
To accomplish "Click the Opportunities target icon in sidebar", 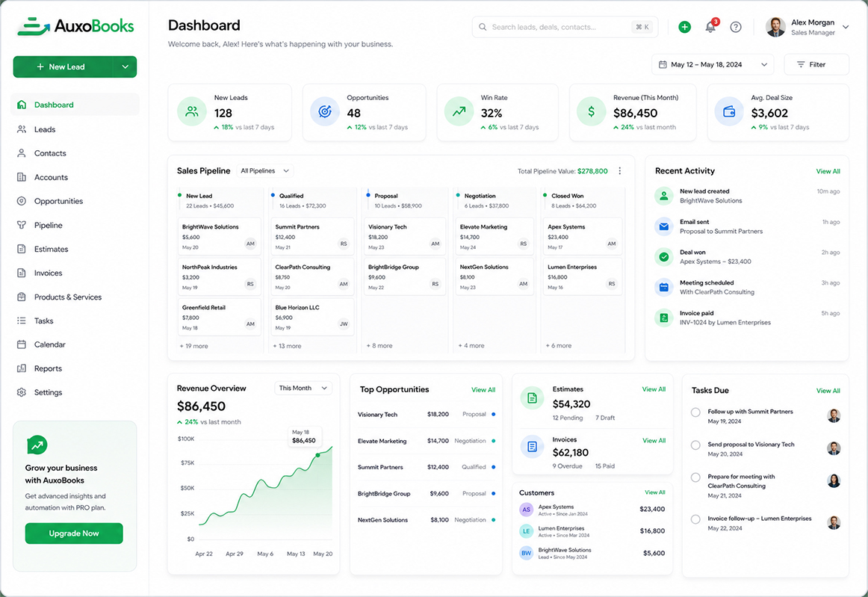I will [22, 201].
